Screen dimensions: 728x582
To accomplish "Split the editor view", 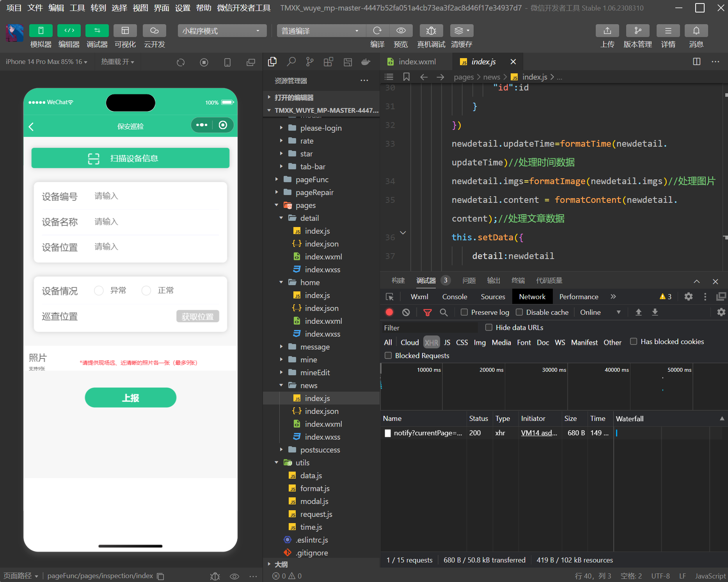I will (697, 62).
